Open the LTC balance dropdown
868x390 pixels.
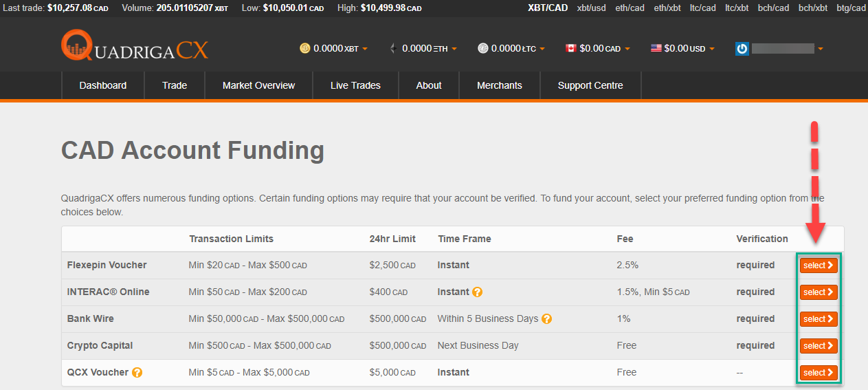pos(511,48)
